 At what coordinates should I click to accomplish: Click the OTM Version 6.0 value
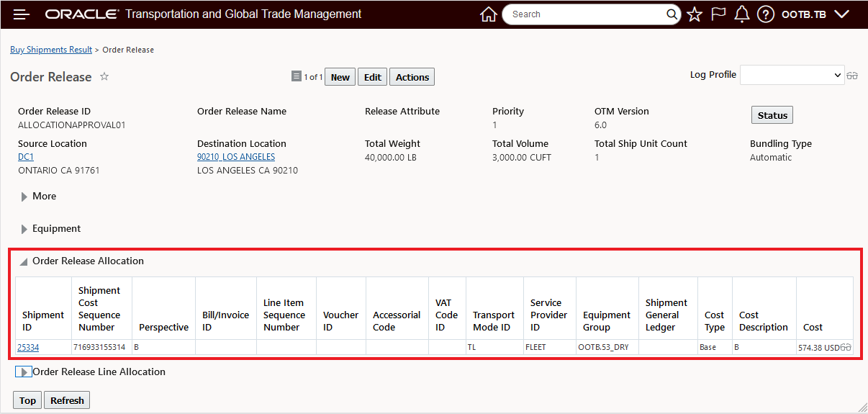click(600, 125)
